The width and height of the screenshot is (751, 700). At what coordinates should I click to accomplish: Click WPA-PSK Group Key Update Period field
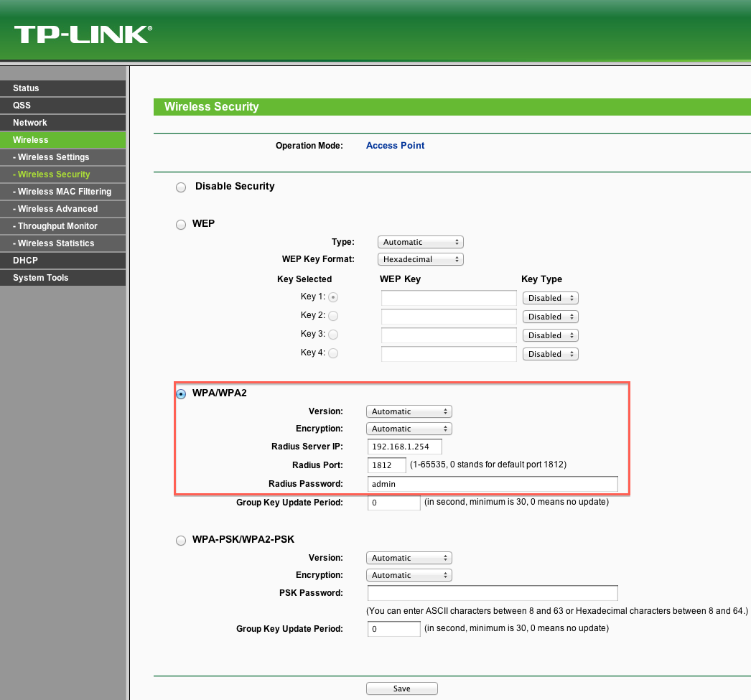click(393, 629)
